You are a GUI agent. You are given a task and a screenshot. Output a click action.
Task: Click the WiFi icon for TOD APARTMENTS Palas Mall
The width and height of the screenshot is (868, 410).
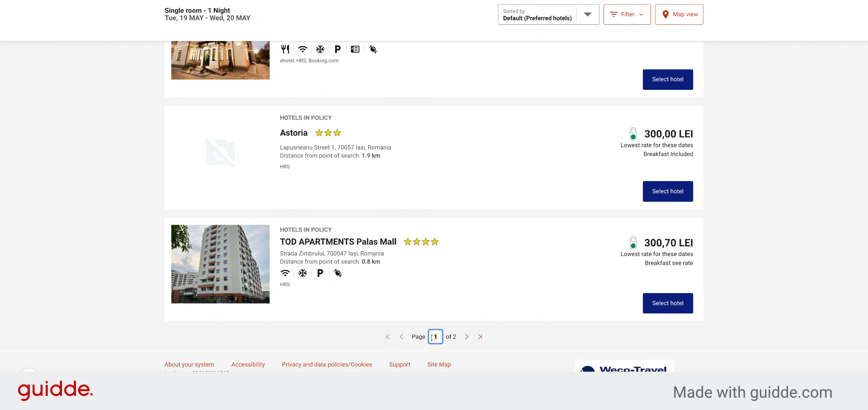[285, 273]
